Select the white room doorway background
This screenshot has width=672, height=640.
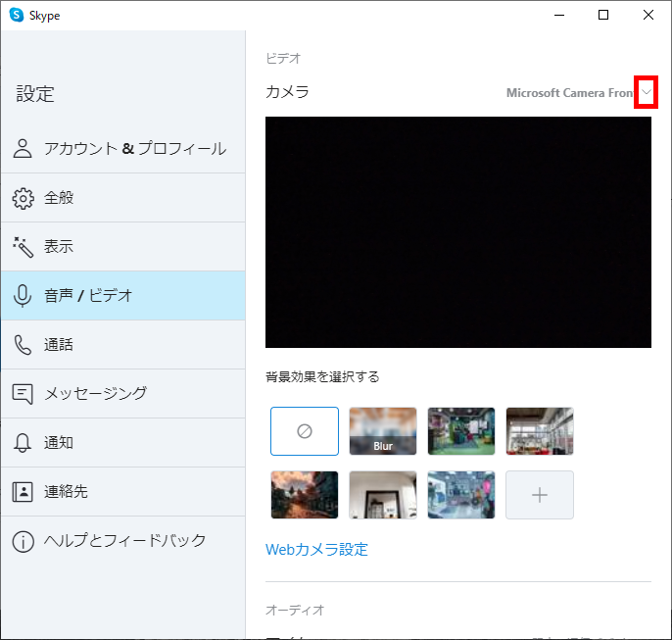point(383,495)
